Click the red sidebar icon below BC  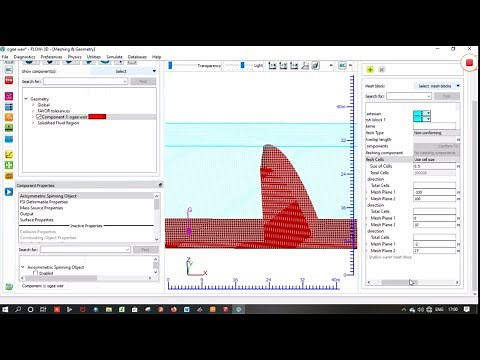pyautogui.click(x=9, y=80)
